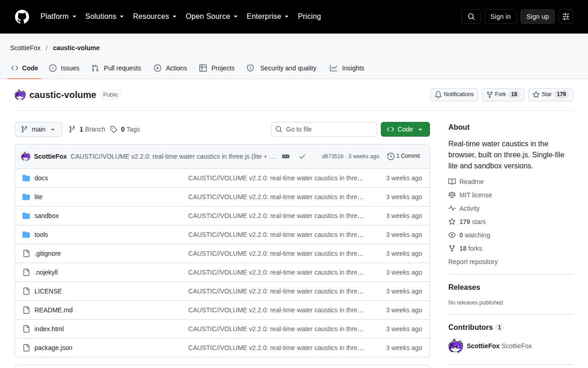Click the Activity pulse icon
588x368 pixels.
click(x=452, y=208)
